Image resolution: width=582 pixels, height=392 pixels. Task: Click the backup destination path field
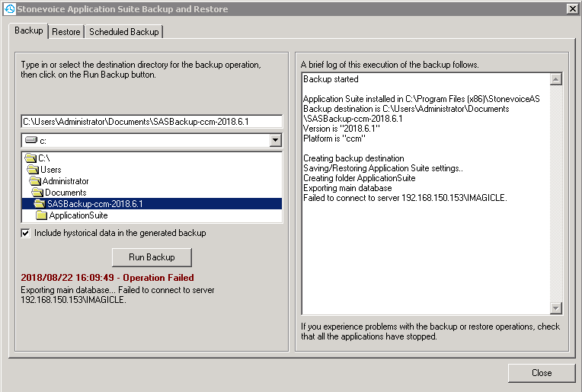pos(152,122)
